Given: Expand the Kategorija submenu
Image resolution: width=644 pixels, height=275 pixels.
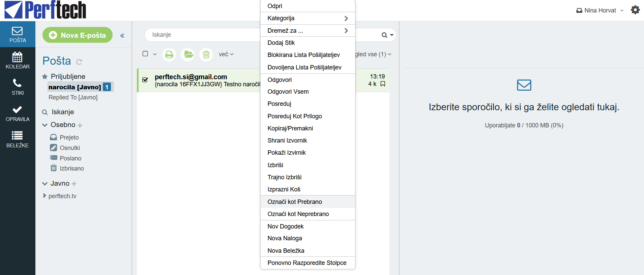Looking at the screenshot, I should click(308, 18).
